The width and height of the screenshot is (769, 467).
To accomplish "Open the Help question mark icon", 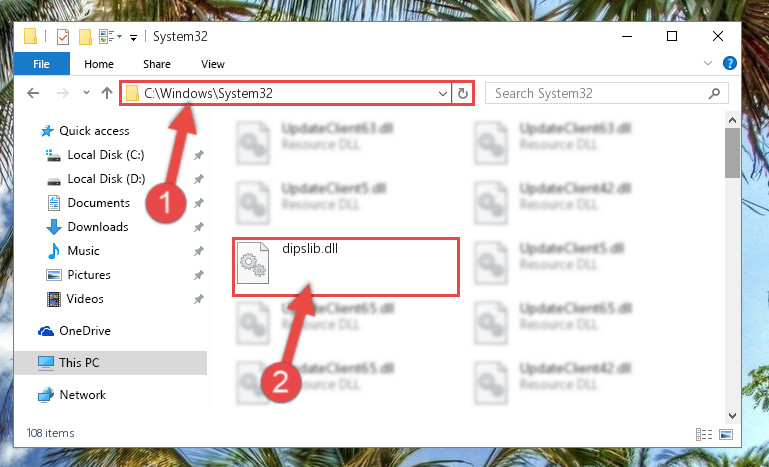I will click(x=729, y=63).
